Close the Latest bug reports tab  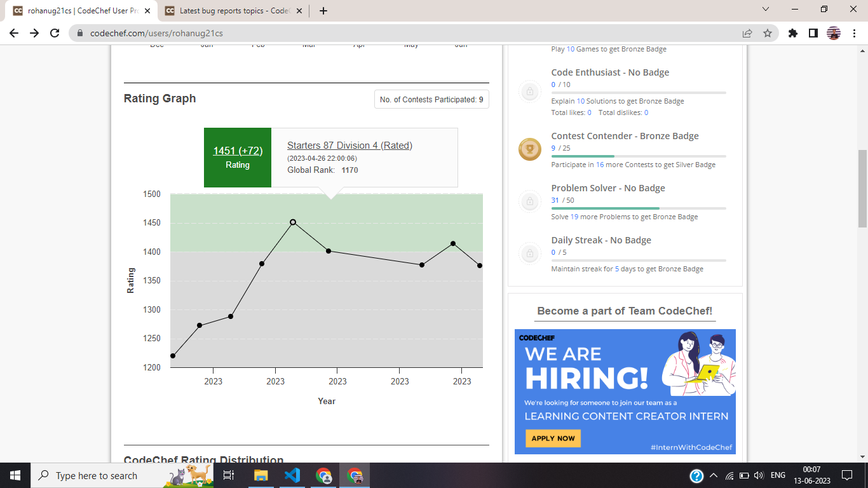pyautogui.click(x=300, y=11)
